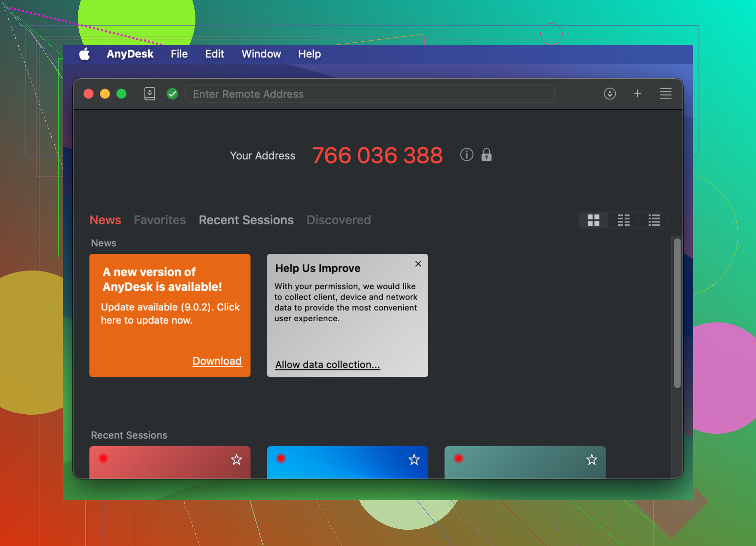
Task: Open the Edit menu
Action: click(215, 54)
